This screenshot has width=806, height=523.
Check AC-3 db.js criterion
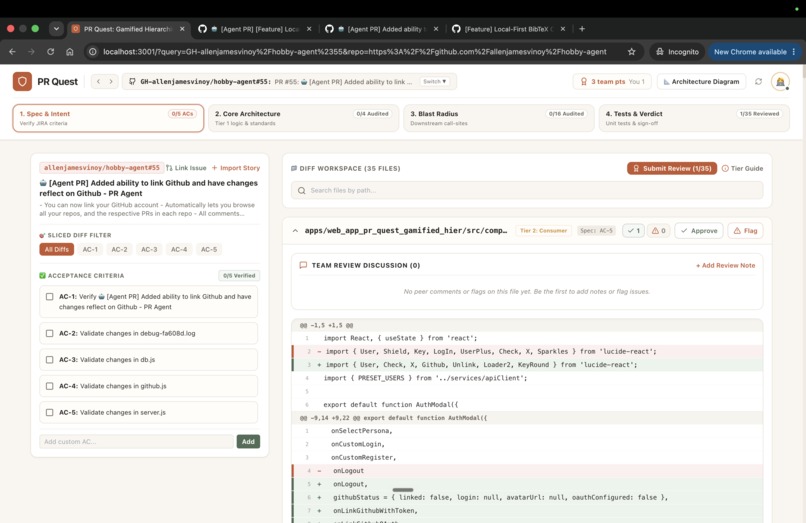[x=49, y=359]
